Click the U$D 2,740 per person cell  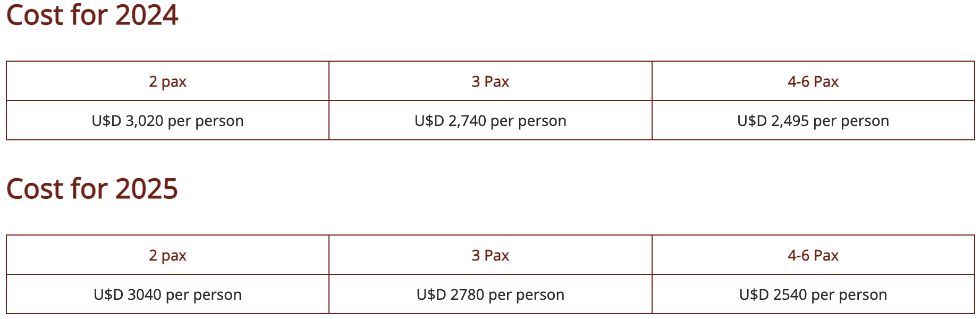pyautogui.click(x=490, y=121)
